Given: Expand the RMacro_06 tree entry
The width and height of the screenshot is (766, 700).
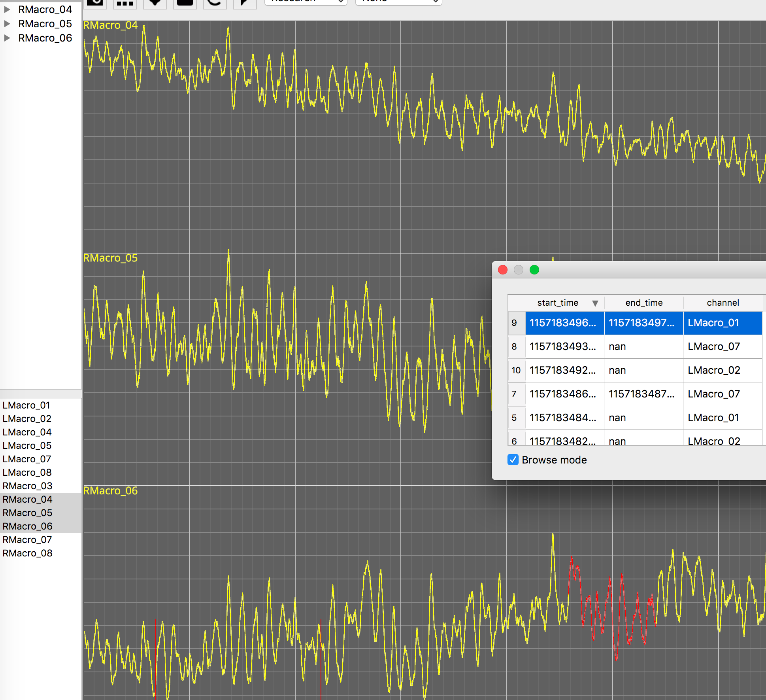Looking at the screenshot, I should point(8,38).
